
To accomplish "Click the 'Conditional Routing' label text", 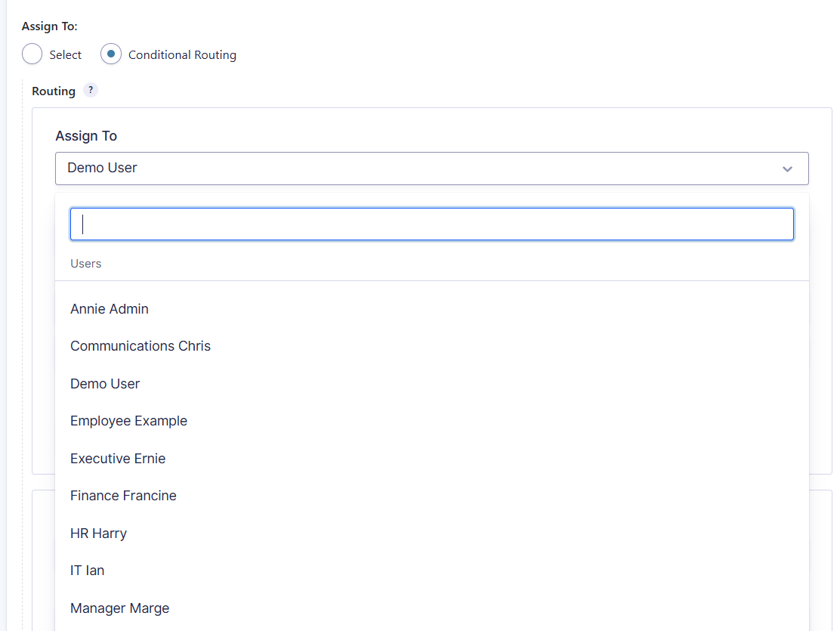I will point(182,55).
